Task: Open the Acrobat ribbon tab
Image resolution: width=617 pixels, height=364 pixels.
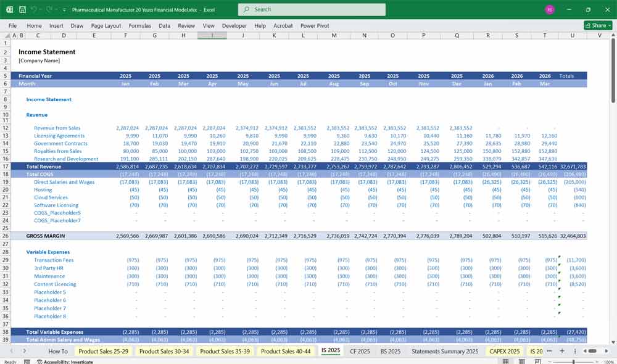Action: 283,25
